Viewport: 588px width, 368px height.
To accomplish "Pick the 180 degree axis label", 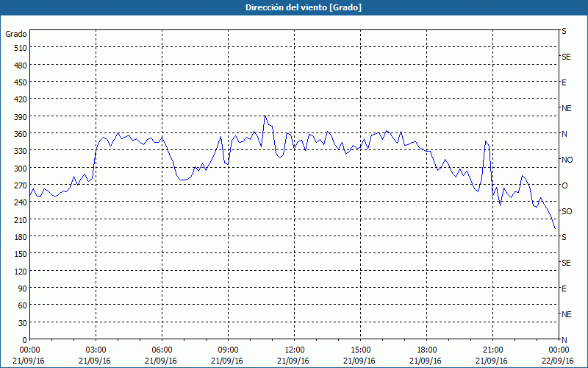I will (21, 237).
